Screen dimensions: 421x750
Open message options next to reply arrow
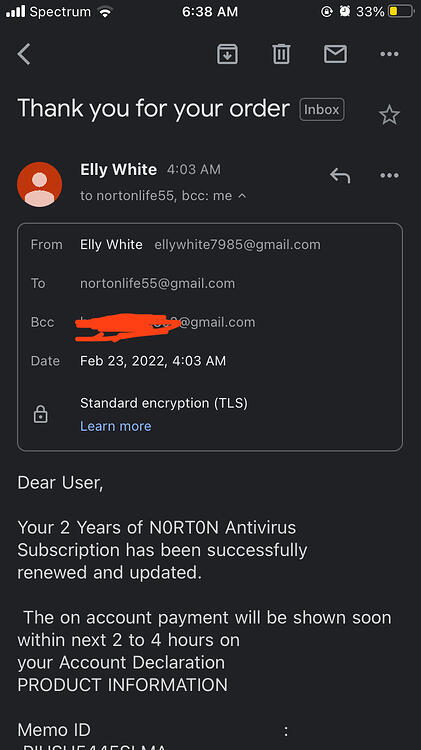[x=389, y=176]
